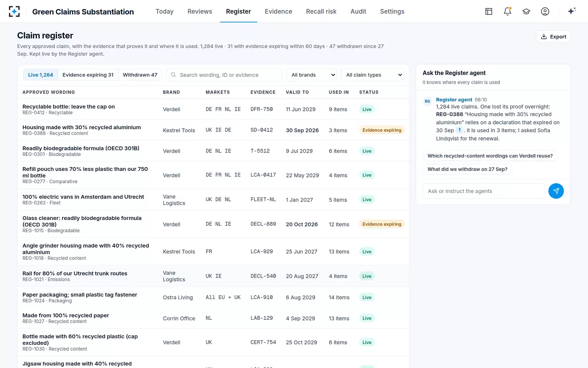
Task: Go to the Today tab
Action: [x=165, y=11]
